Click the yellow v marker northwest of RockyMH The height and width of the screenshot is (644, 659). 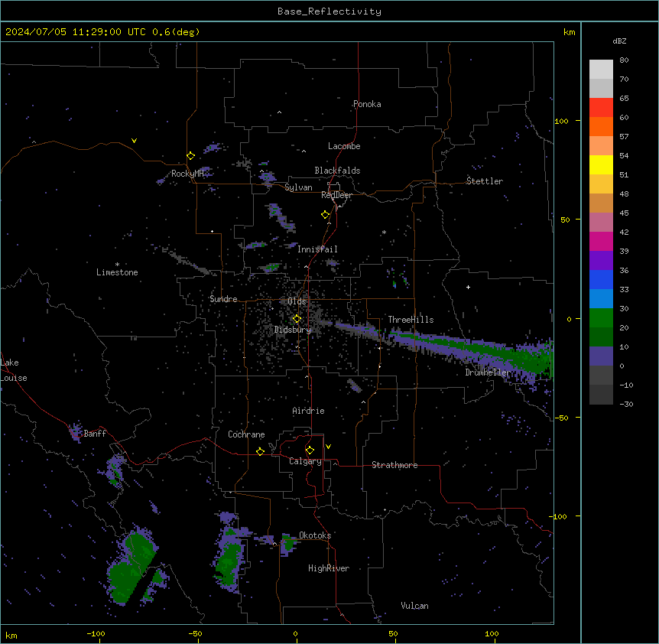click(x=134, y=141)
